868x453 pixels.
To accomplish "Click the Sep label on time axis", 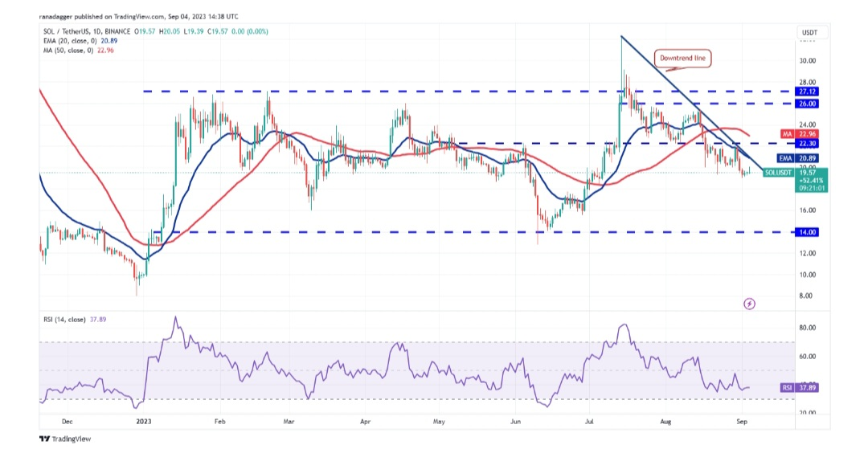I will (x=741, y=420).
